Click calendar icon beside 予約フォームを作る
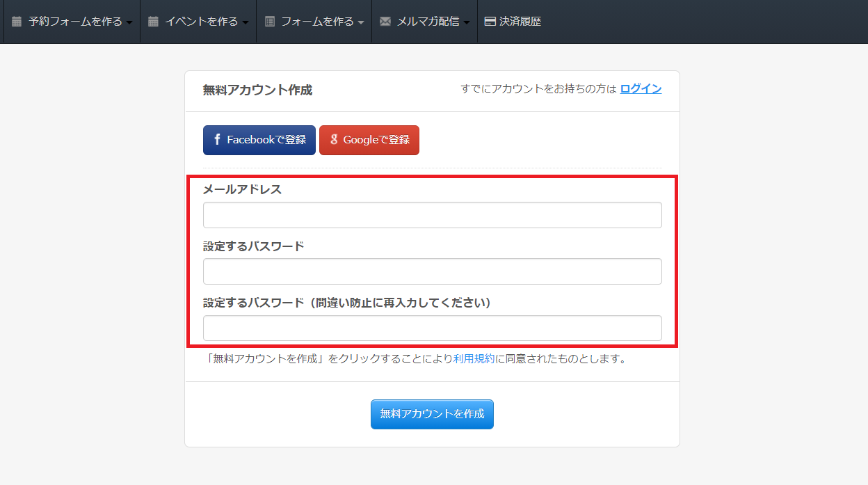868x485 pixels. click(17, 22)
